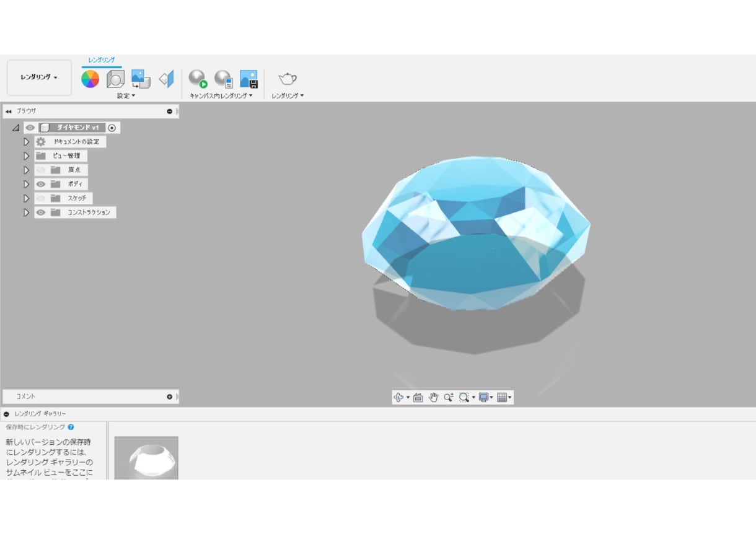Hide the コンストラクション folder
Image resolution: width=756 pixels, height=534 pixels.
pos(41,212)
